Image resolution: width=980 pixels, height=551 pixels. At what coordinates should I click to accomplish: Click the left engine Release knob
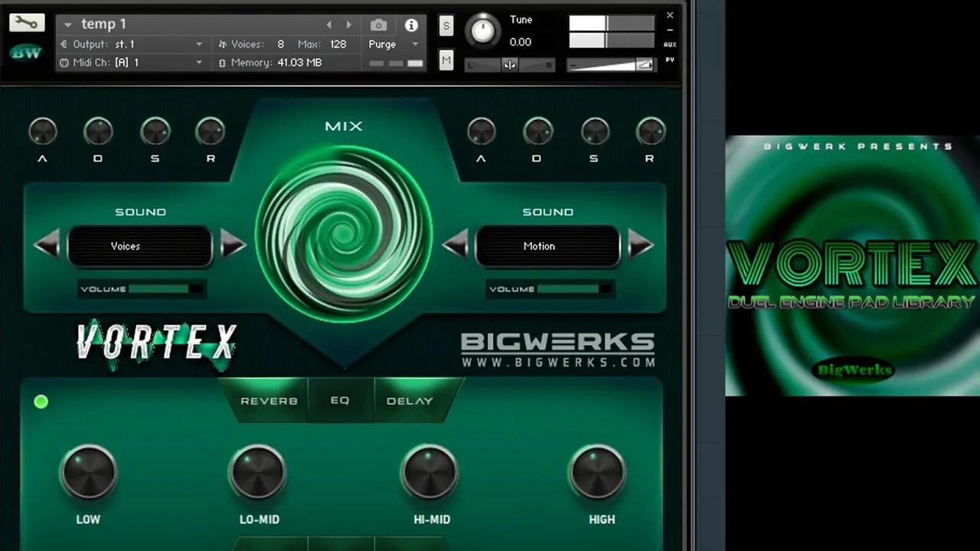[x=211, y=131]
